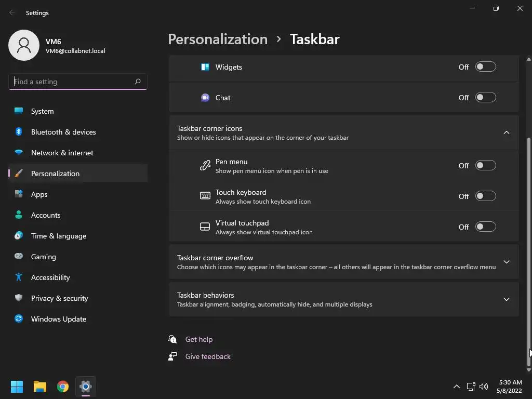Open the System settings category
The height and width of the screenshot is (399, 532).
click(42, 111)
